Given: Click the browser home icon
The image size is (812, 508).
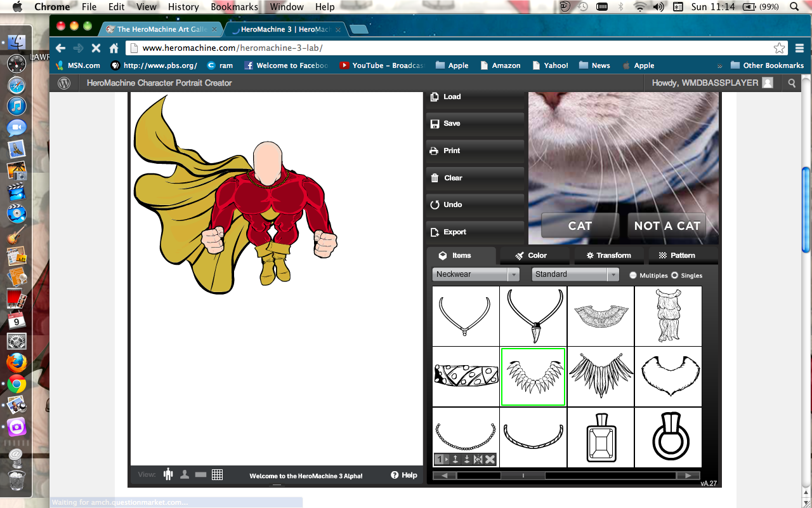Looking at the screenshot, I should [114, 48].
